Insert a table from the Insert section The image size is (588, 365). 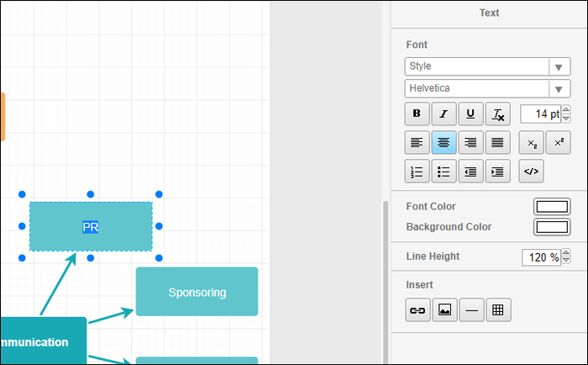[x=498, y=310]
